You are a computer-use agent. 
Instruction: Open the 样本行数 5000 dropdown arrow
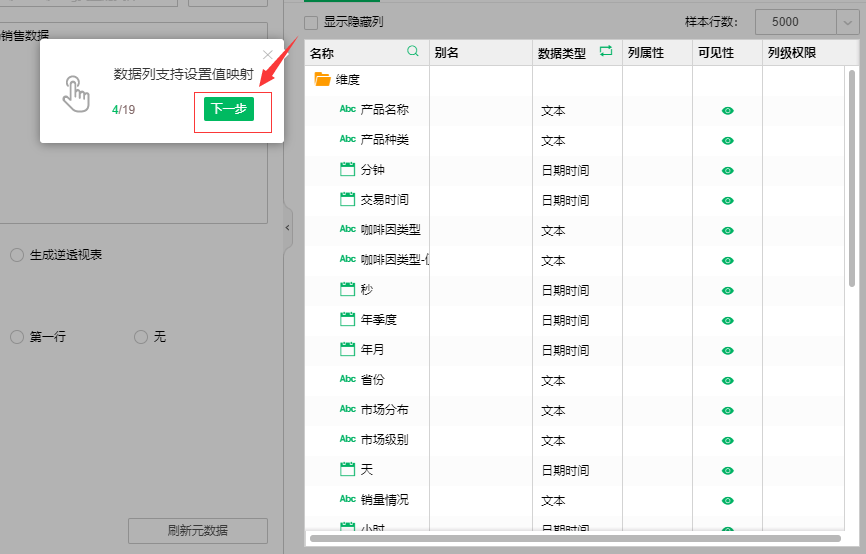[x=848, y=22]
